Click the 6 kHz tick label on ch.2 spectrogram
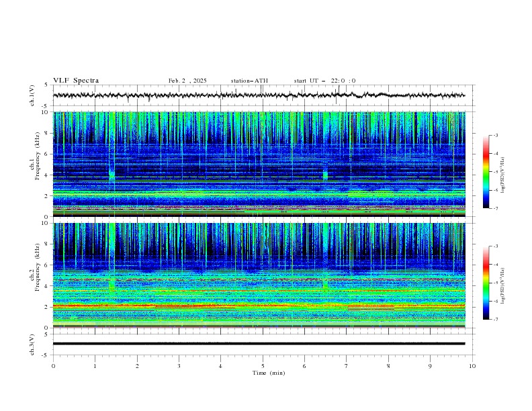Screen dimensions: 532x411 tap(48, 265)
